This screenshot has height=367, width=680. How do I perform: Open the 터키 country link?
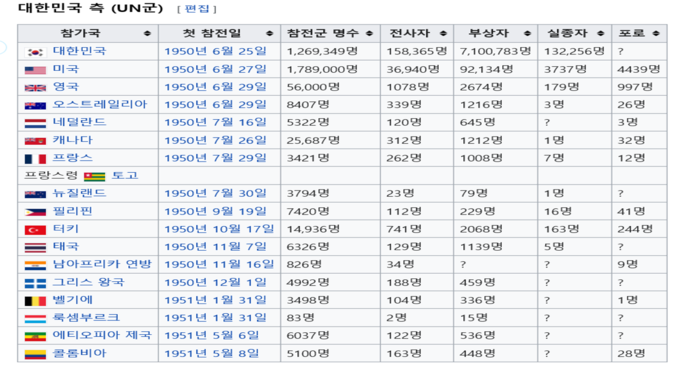coord(66,229)
